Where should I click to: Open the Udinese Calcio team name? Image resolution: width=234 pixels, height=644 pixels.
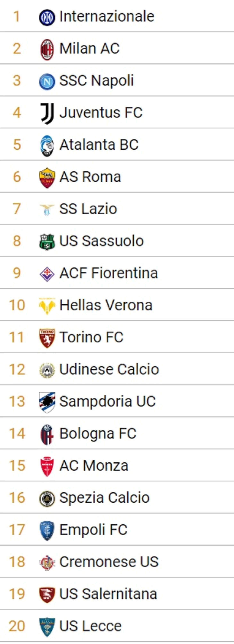(109, 369)
